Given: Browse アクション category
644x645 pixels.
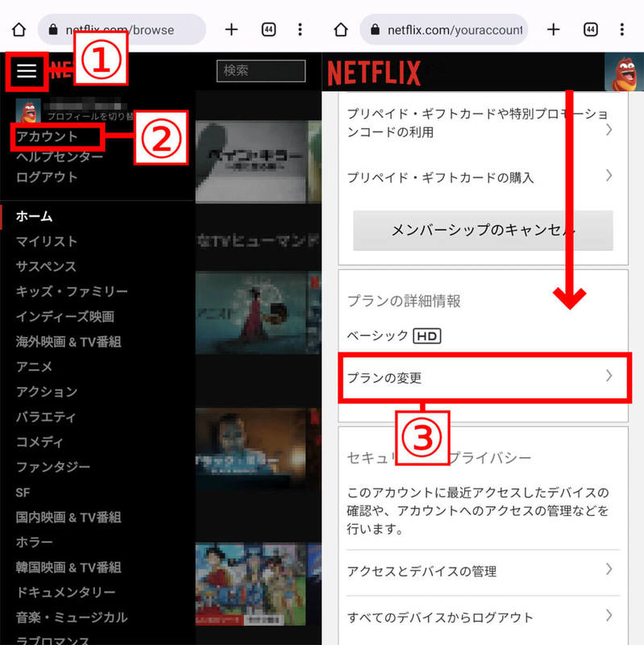Looking at the screenshot, I should coord(47,392).
